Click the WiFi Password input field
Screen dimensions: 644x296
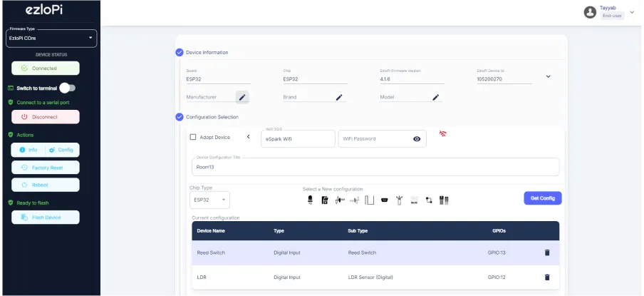pyautogui.click(x=382, y=139)
